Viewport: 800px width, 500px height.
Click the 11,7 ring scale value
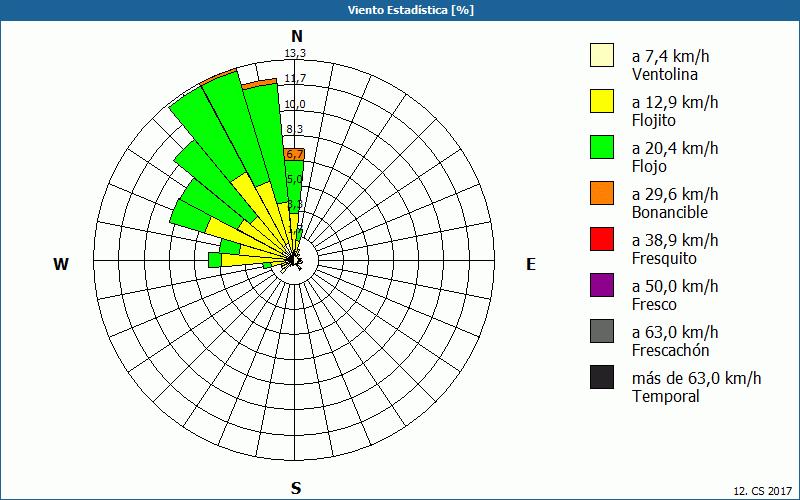295,79
